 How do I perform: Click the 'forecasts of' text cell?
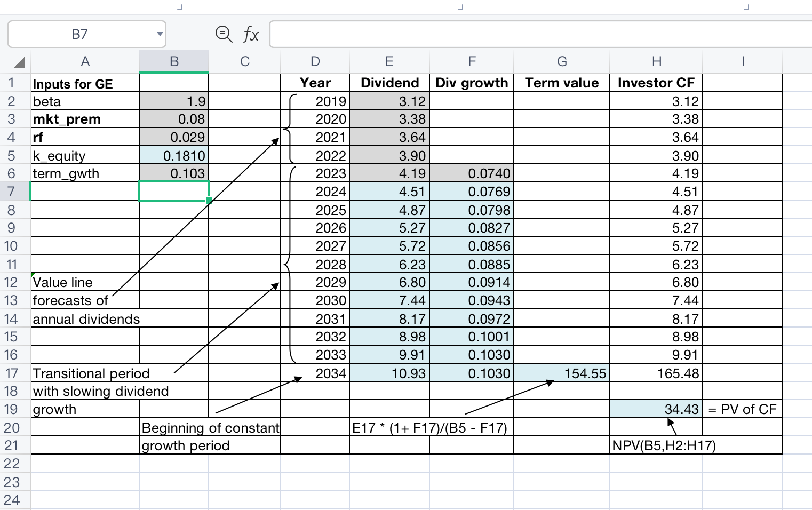[x=85, y=300]
